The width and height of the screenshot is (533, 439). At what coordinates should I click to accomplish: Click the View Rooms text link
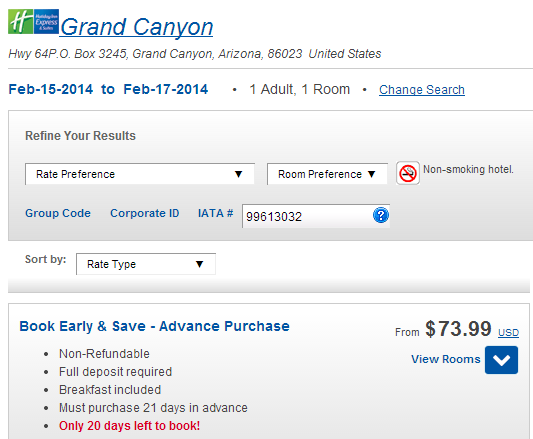click(446, 359)
